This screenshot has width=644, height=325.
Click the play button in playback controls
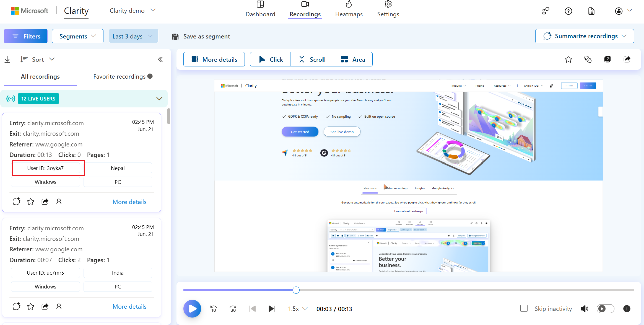pyautogui.click(x=192, y=308)
